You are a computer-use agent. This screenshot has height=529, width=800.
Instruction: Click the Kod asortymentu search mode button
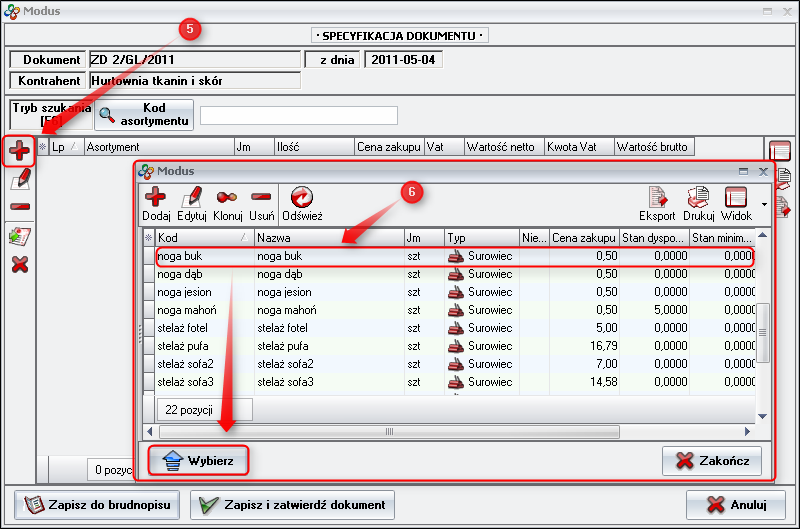click(x=143, y=115)
